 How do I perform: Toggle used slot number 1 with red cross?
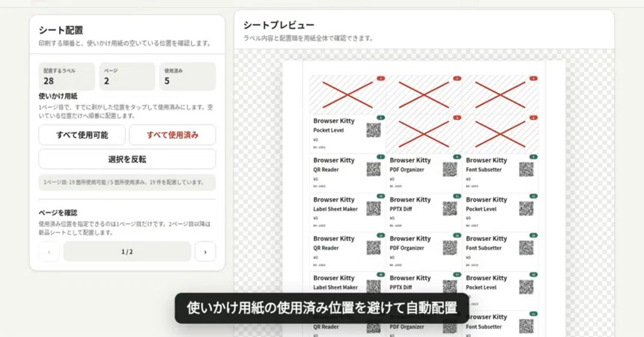(347, 94)
